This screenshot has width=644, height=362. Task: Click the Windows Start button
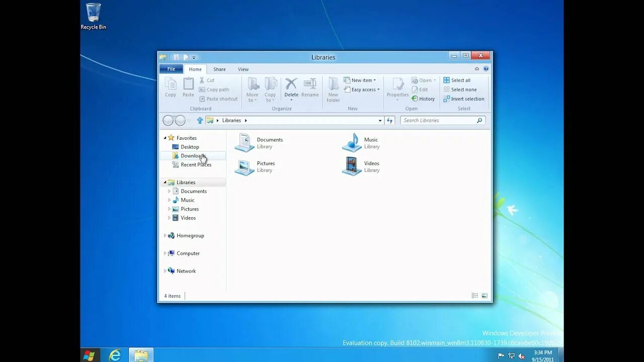(89, 355)
